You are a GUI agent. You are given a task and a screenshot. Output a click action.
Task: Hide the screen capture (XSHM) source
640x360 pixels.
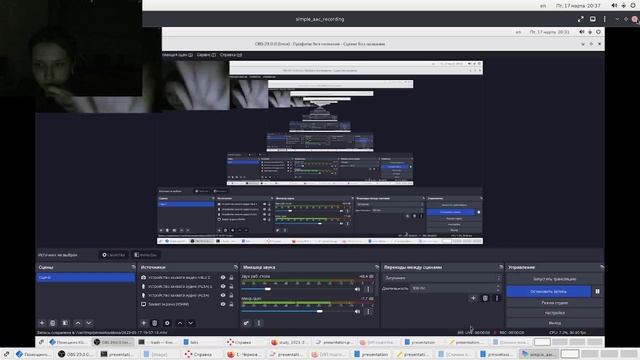click(x=223, y=304)
